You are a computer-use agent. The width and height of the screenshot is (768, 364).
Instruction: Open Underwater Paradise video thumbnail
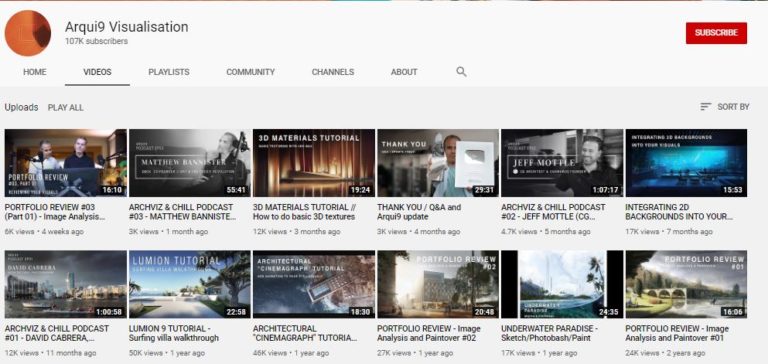[x=562, y=285]
